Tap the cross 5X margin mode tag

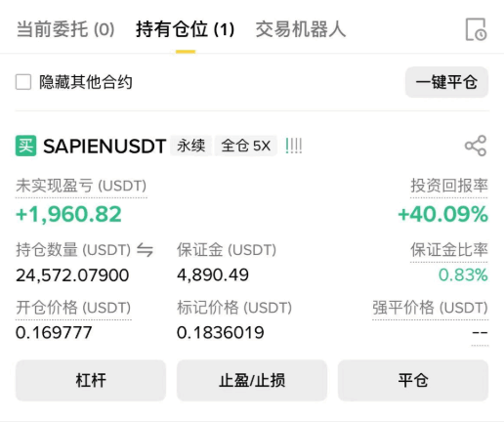(x=246, y=146)
